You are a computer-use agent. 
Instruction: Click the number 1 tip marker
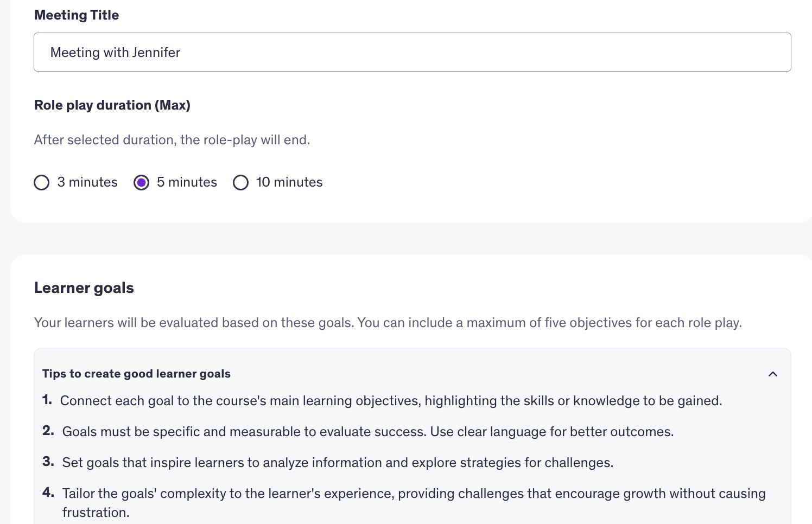[x=47, y=400]
